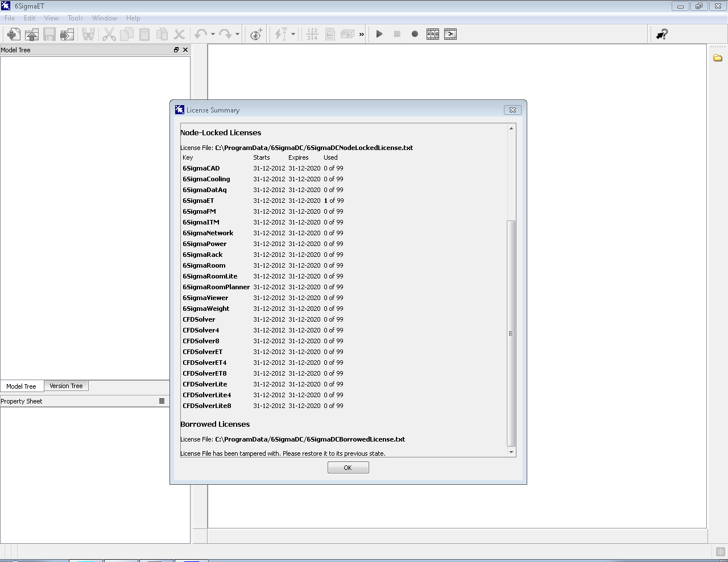This screenshot has height=562, width=728.
Task: Click the yellow folder icon on right sidebar
Action: click(718, 58)
